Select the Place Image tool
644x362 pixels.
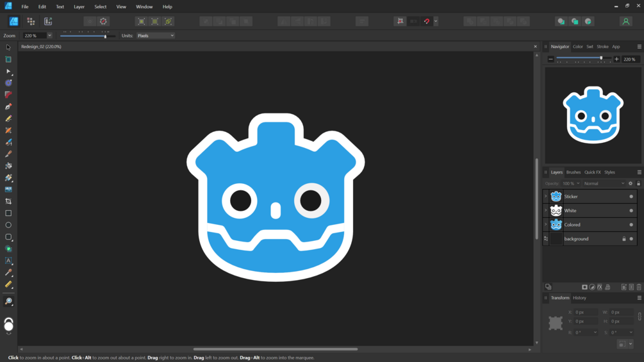8,189
